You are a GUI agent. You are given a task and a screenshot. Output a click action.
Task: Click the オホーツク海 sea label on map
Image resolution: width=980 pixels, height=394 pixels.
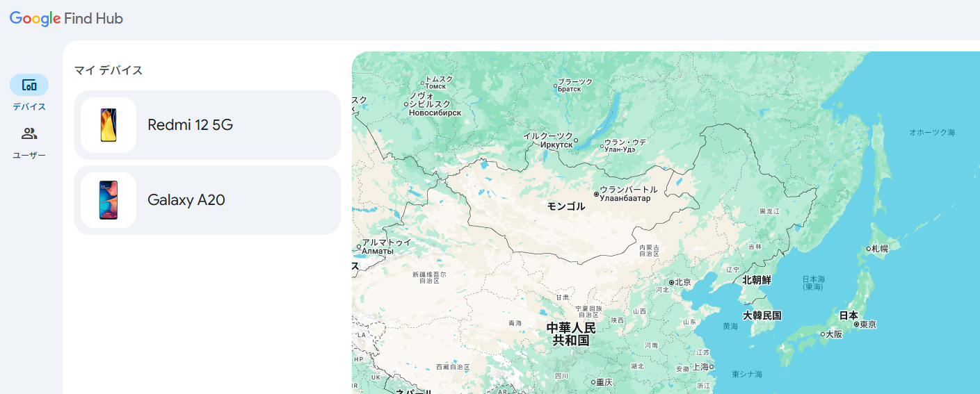(932, 132)
